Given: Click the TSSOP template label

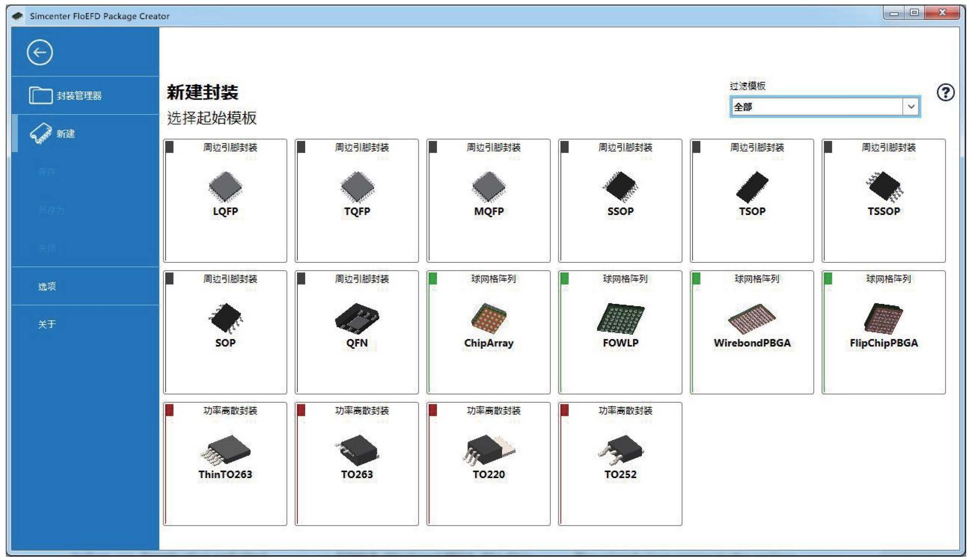Looking at the screenshot, I should click(x=884, y=211).
